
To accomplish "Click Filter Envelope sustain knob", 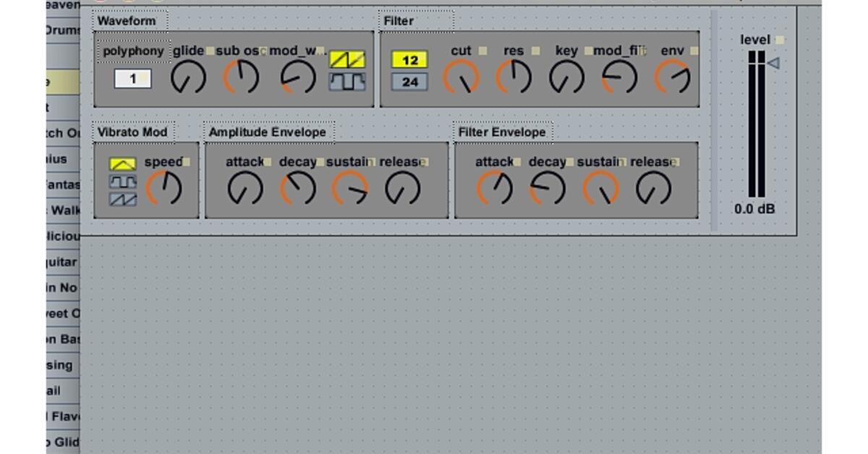I will (x=600, y=189).
